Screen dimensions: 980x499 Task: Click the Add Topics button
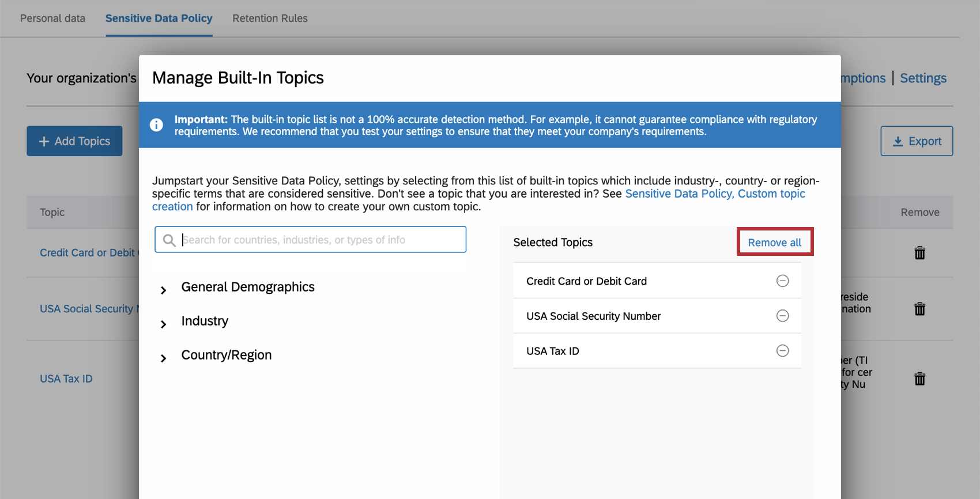pyautogui.click(x=74, y=141)
